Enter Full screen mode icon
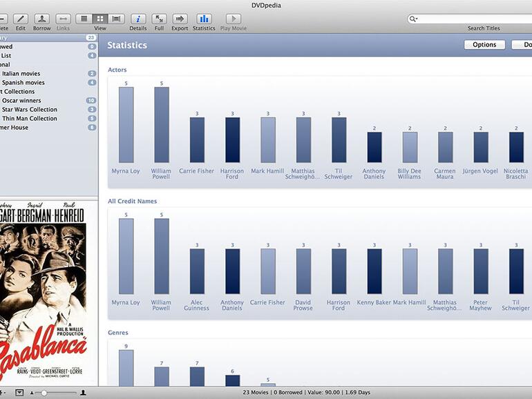This screenshot has height=399, width=532. pos(159,19)
